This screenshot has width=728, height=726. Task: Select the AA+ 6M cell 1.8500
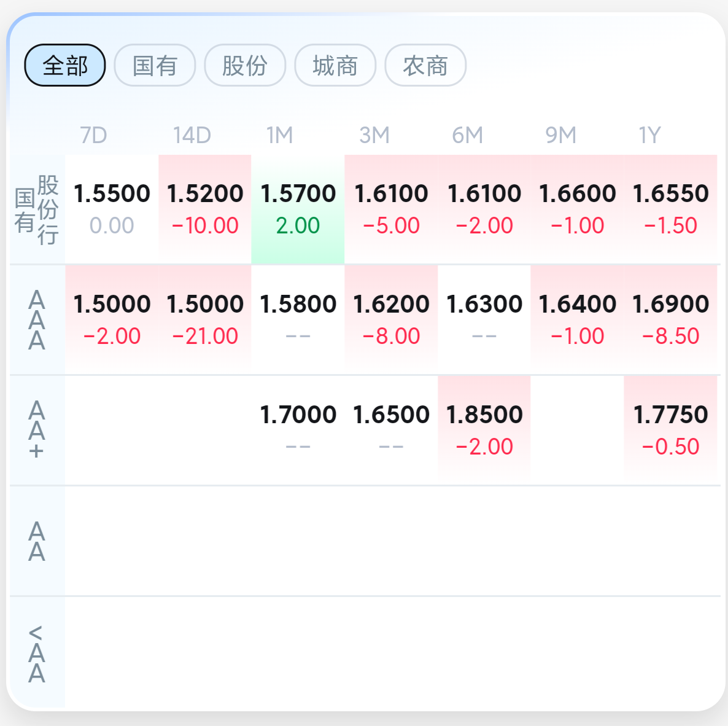click(484, 430)
